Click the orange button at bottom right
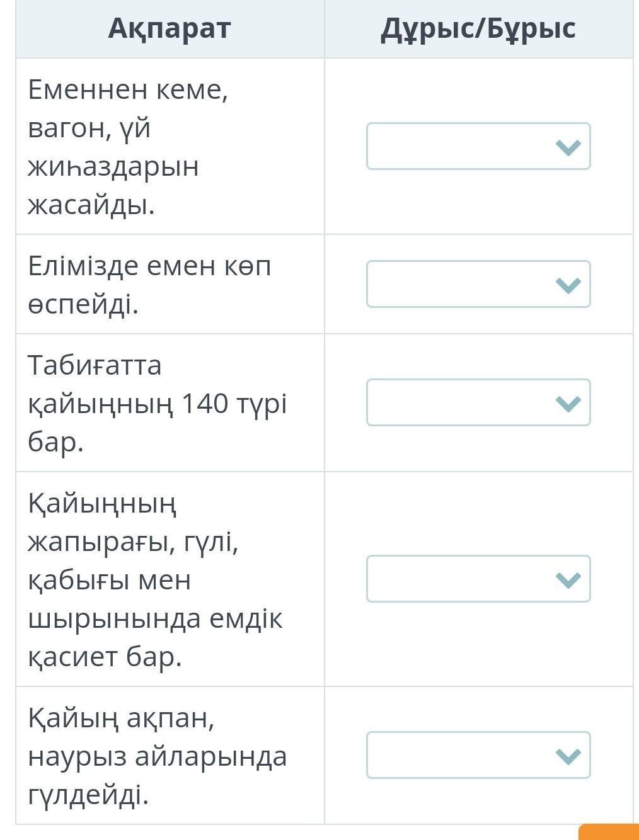The height and width of the screenshot is (840, 639). click(x=609, y=831)
